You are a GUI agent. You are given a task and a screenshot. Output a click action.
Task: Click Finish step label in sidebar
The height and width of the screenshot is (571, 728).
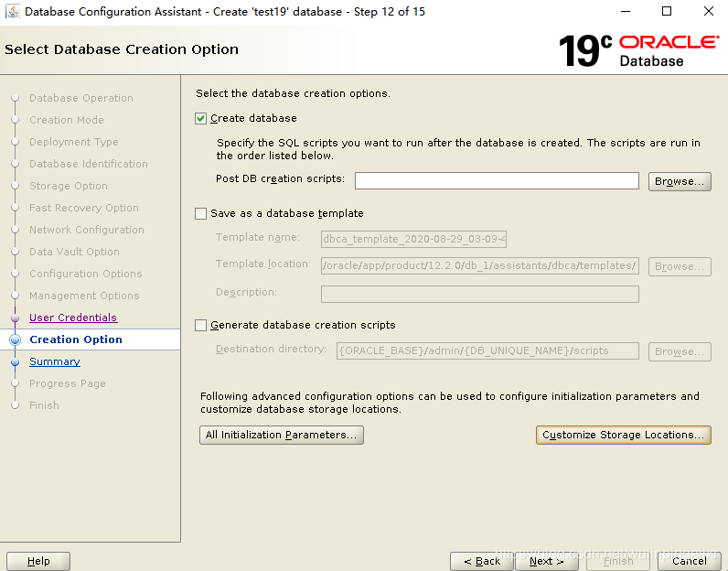coord(44,405)
